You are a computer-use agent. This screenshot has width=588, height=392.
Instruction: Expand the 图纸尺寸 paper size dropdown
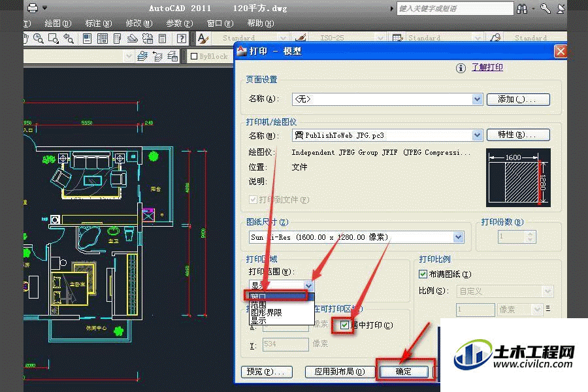point(458,237)
